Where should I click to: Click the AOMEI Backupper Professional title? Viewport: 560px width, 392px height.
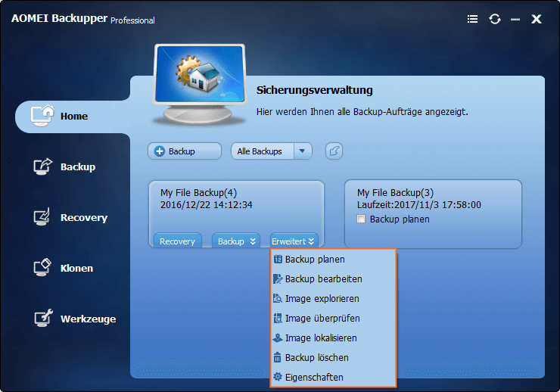pyautogui.click(x=82, y=19)
